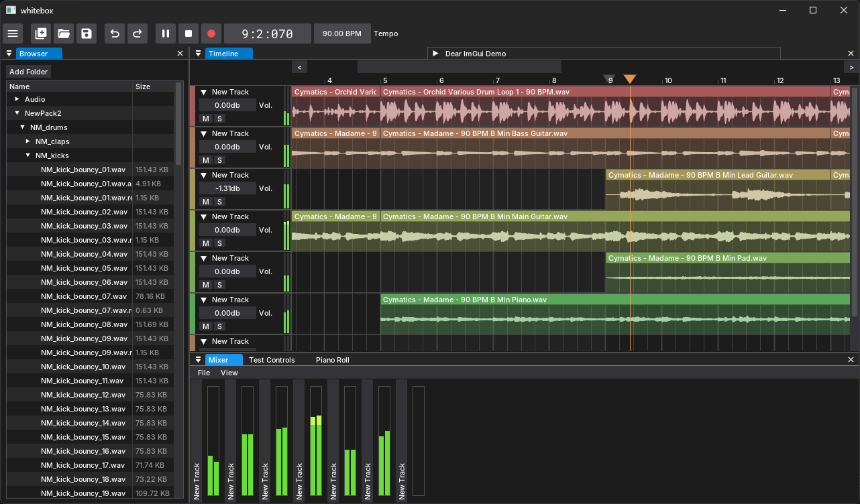Solo the Pad track

(219, 285)
